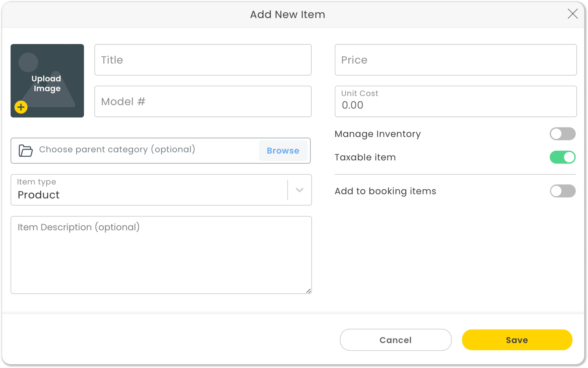Click the Add New Item header title
The image size is (588, 368).
click(x=287, y=15)
